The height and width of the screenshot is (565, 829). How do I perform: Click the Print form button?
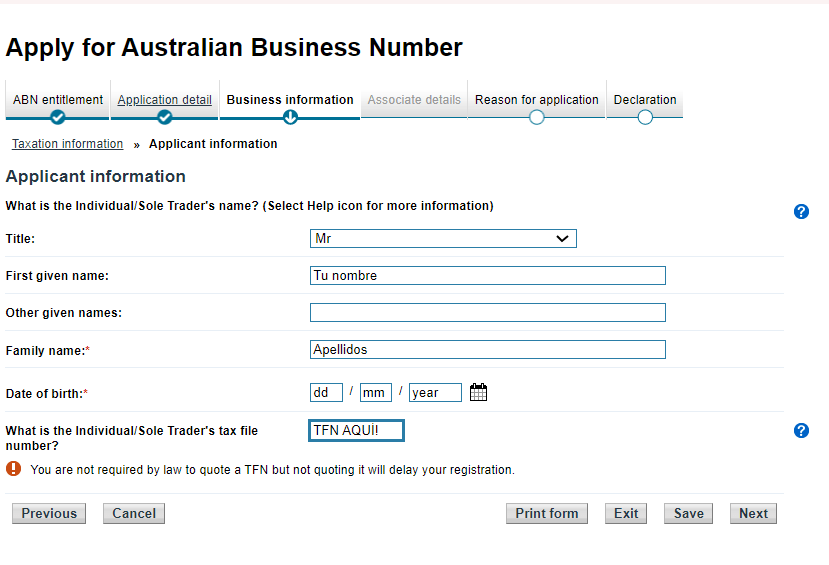click(547, 514)
